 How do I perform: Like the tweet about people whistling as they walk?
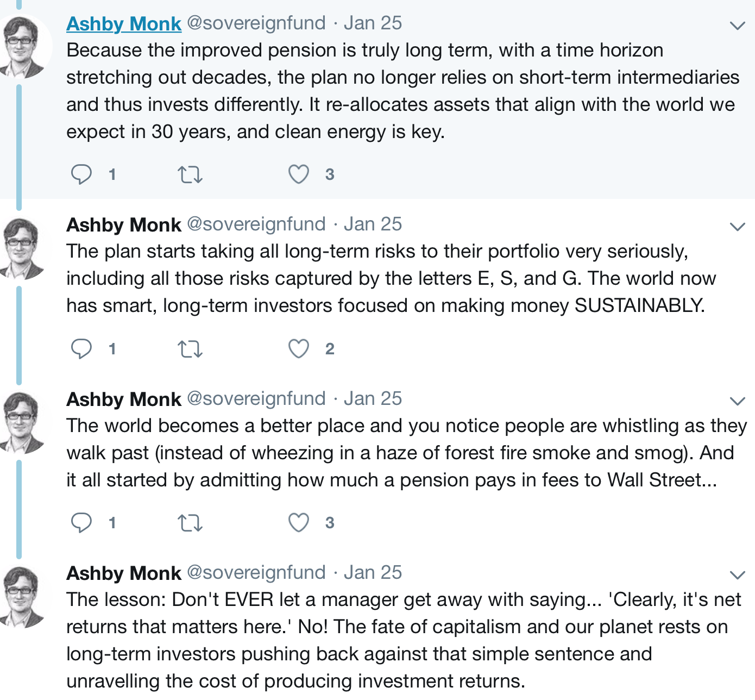pyautogui.click(x=299, y=522)
